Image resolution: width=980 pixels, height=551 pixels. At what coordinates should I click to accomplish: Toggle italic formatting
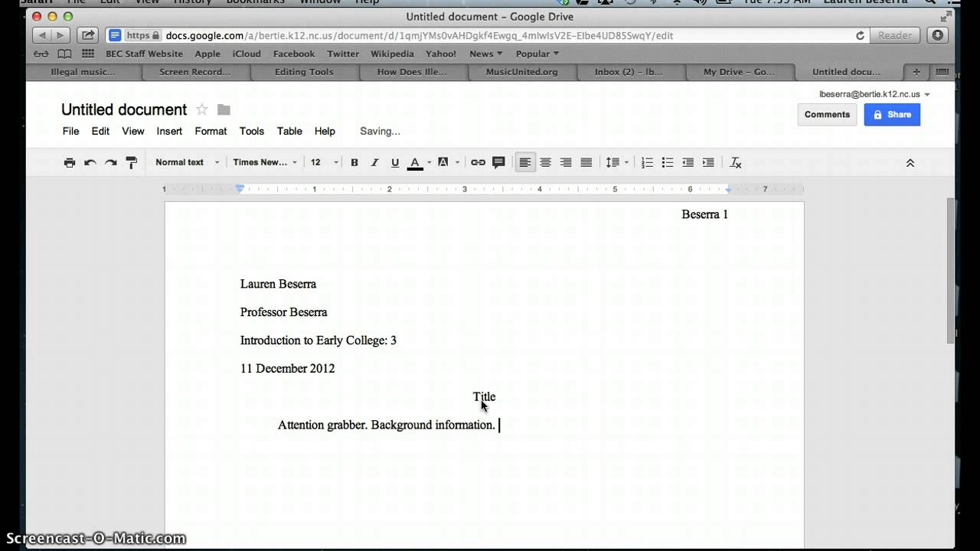tap(374, 162)
